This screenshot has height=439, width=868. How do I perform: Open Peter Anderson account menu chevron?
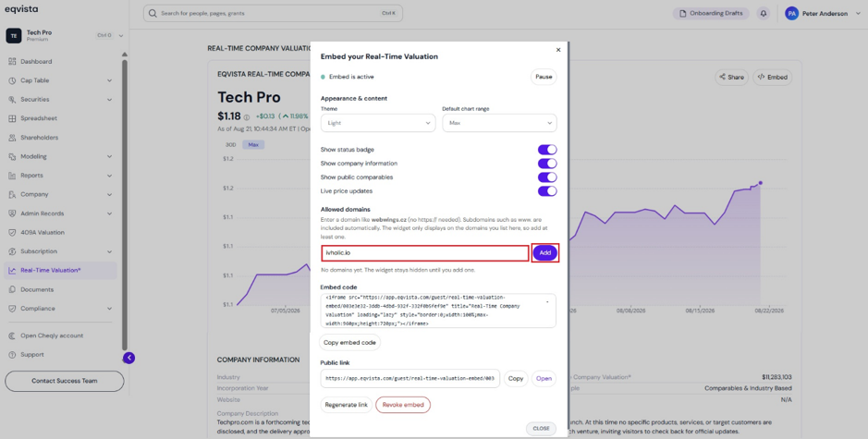point(858,14)
